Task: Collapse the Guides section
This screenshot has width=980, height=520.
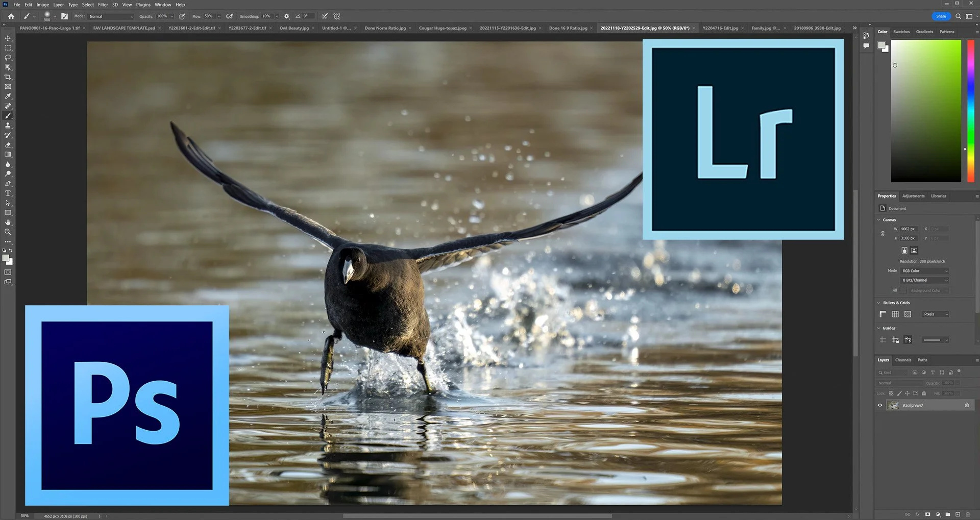Action: click(879, 328)
